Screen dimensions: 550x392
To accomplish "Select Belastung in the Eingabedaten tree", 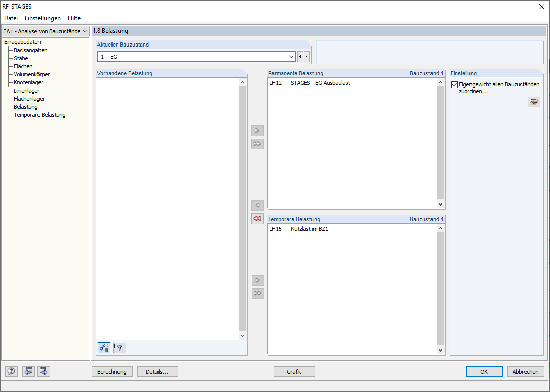I will pyautogui.click(x=25, y=107).
